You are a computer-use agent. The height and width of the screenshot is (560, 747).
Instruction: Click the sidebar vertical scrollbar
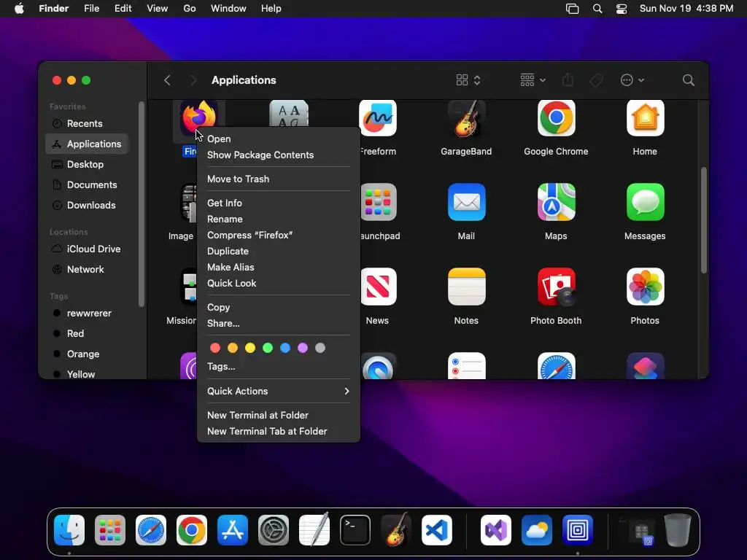point(142,204)
